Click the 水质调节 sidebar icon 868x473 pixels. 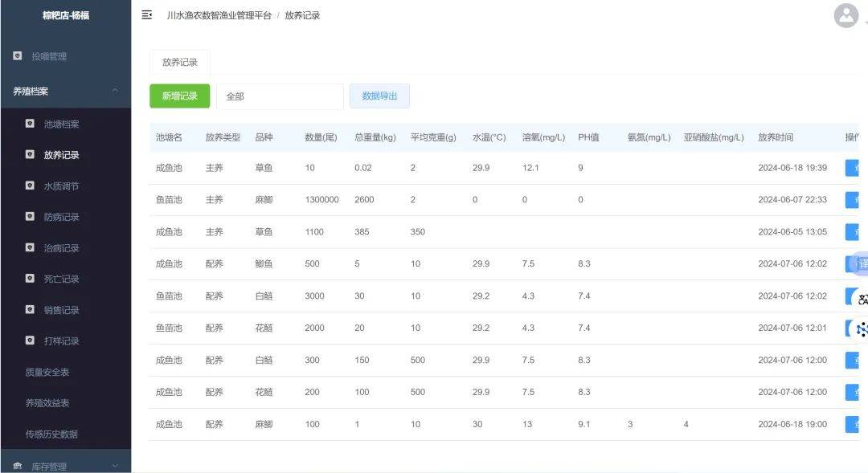coord(30,186)
